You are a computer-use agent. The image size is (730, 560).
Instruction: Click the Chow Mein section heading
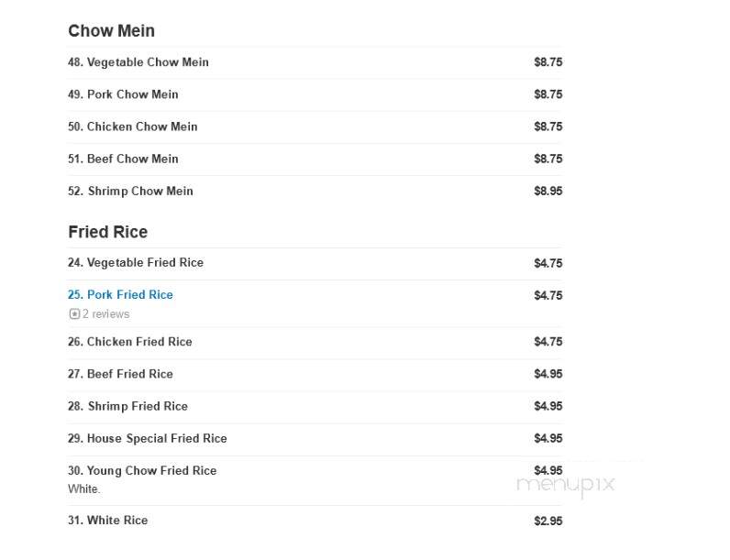coord(111,31)
